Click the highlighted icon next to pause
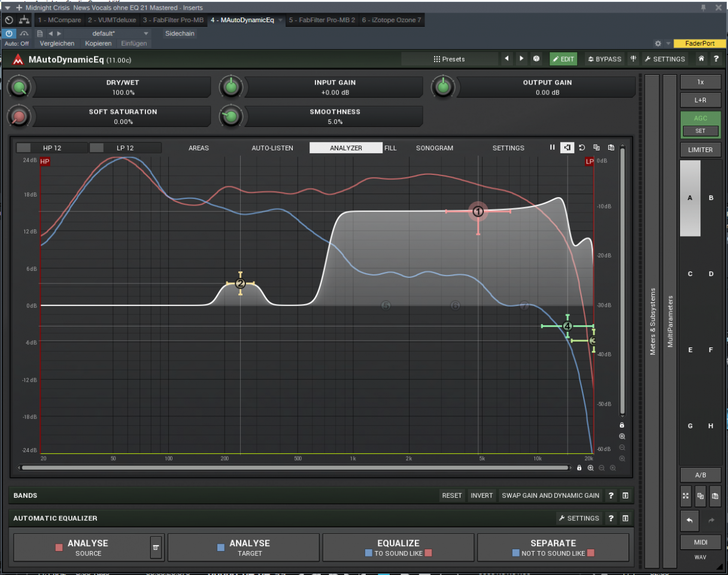 (566, 147)
